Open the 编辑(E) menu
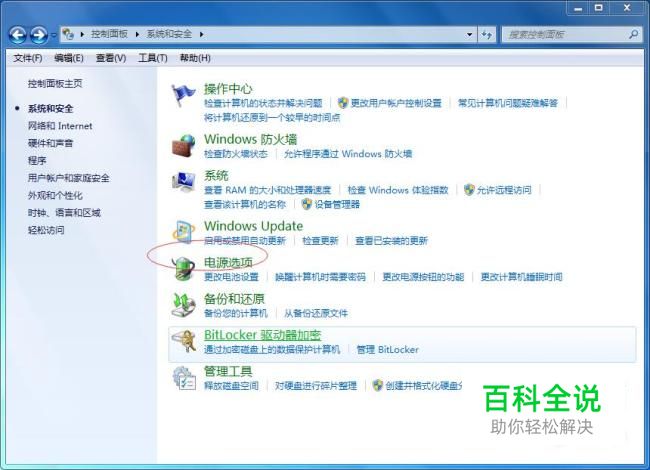650x470 pixels. pyautogui.click(x=69, y=58)
